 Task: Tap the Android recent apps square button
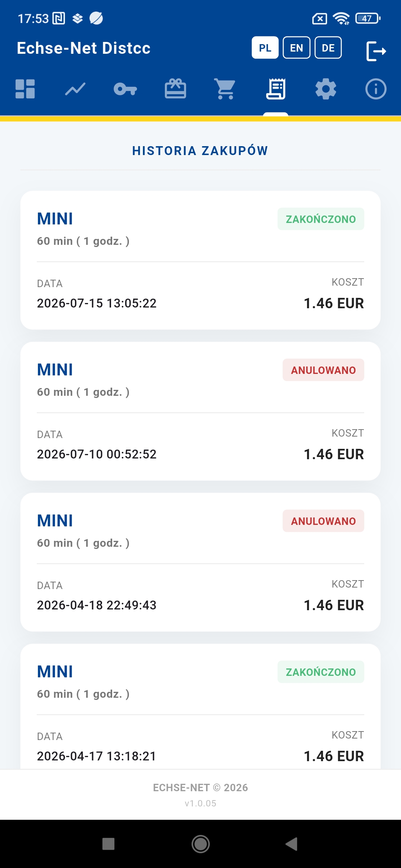pos(108,844)
